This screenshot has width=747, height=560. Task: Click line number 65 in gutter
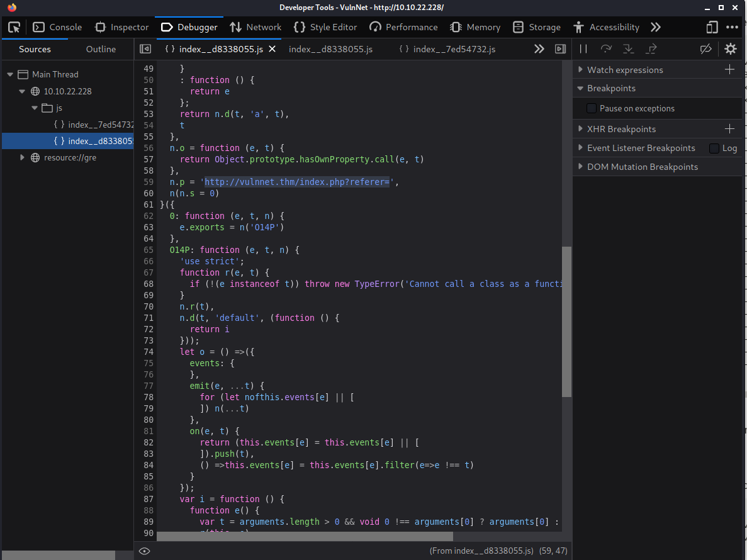point(148,250)
